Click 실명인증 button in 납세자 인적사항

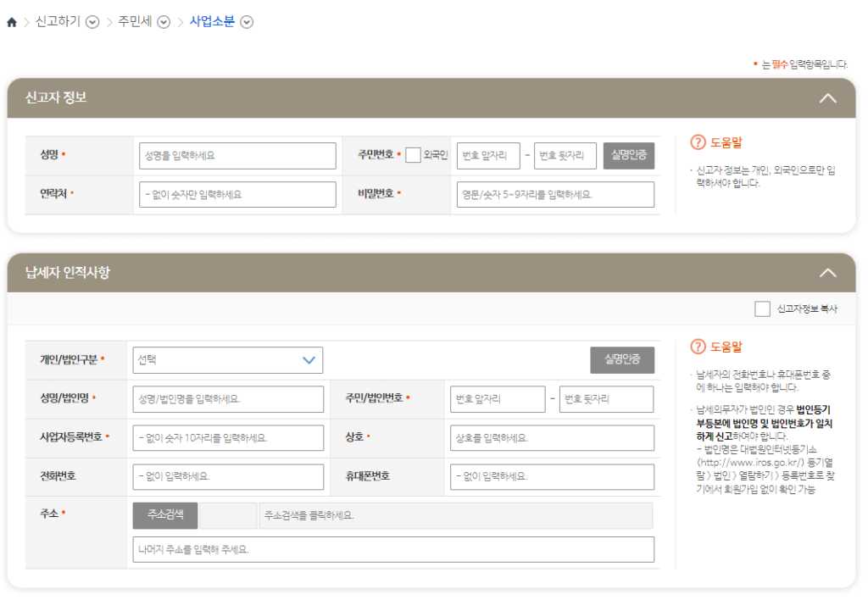pyautogui.click(x=622, y=360)
